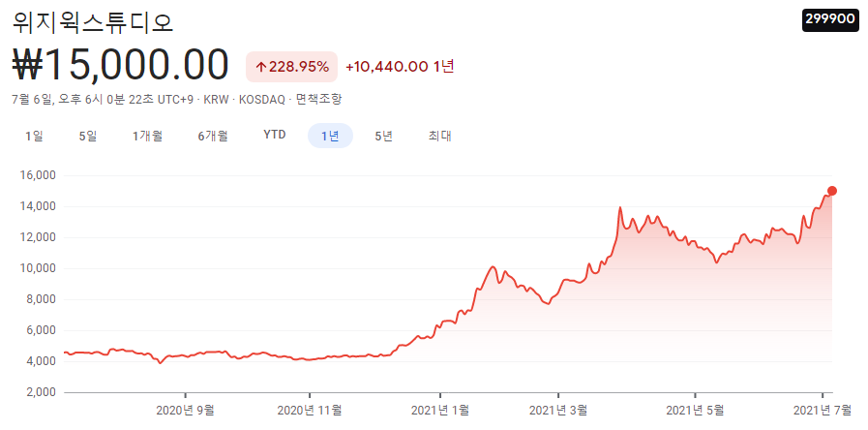The height and width of the screenshot is (430, 868).
Task: Click the 2021년 1월 axis label
Action: pyautogui.click(x=440, y=411)
